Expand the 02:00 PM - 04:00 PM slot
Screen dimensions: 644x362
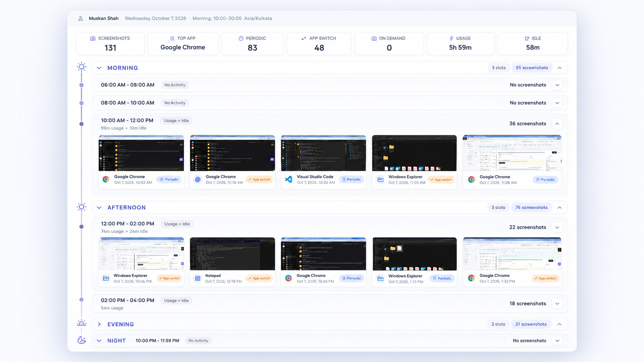tap(557, 304)
